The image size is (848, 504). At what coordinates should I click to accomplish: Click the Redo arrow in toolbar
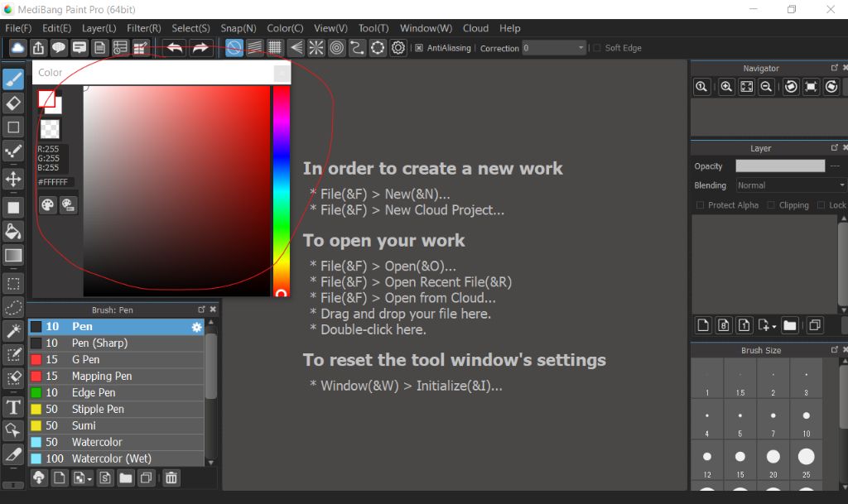[200, 47]
